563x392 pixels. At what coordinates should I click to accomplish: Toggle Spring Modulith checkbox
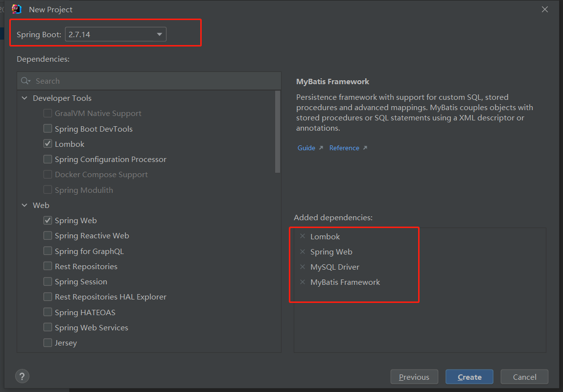point(47,189)
